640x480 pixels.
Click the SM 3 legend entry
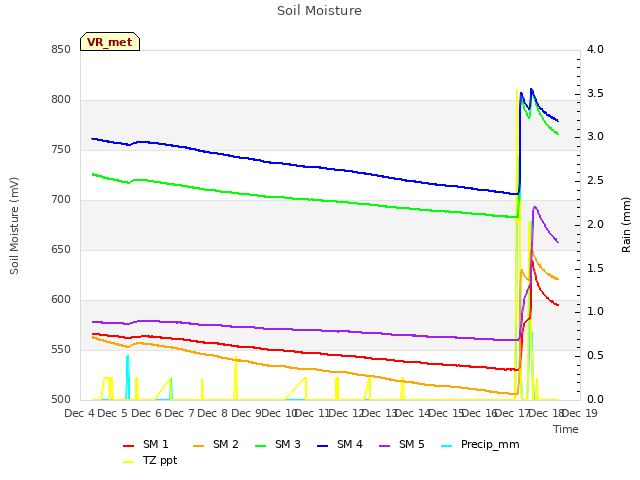[x=278, y=444]
